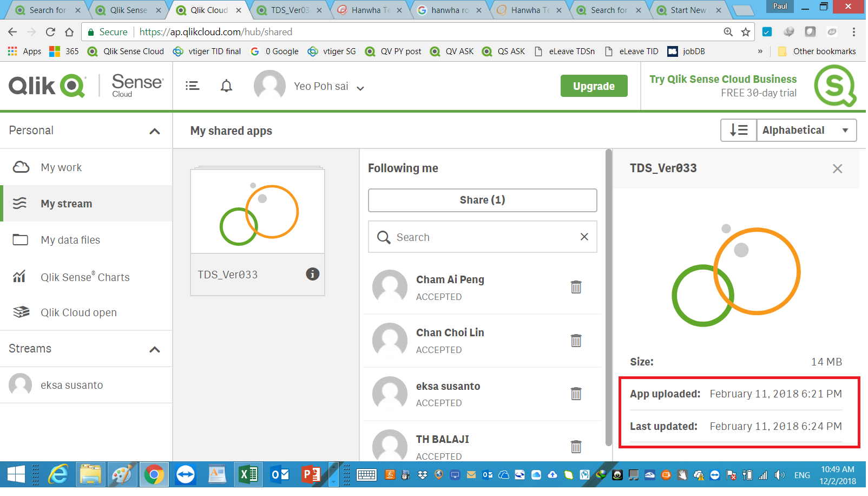Launch Internet Explorer from the taskbar

point(58,475)
